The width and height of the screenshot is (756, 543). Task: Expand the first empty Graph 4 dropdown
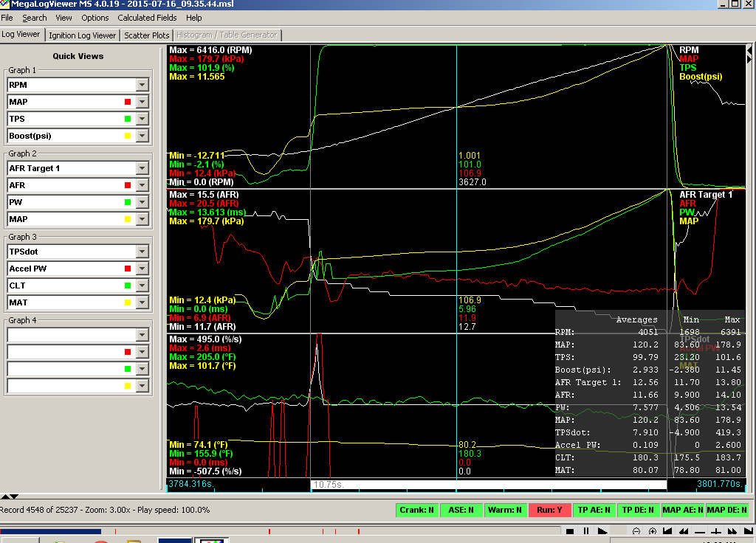click(142, 335)
